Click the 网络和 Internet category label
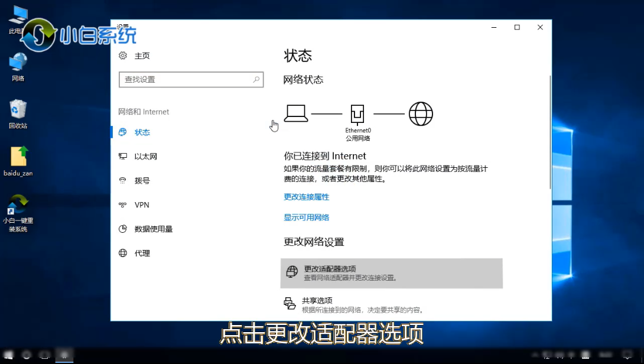This screenshot has width=644, height=364. click(144, 112)
